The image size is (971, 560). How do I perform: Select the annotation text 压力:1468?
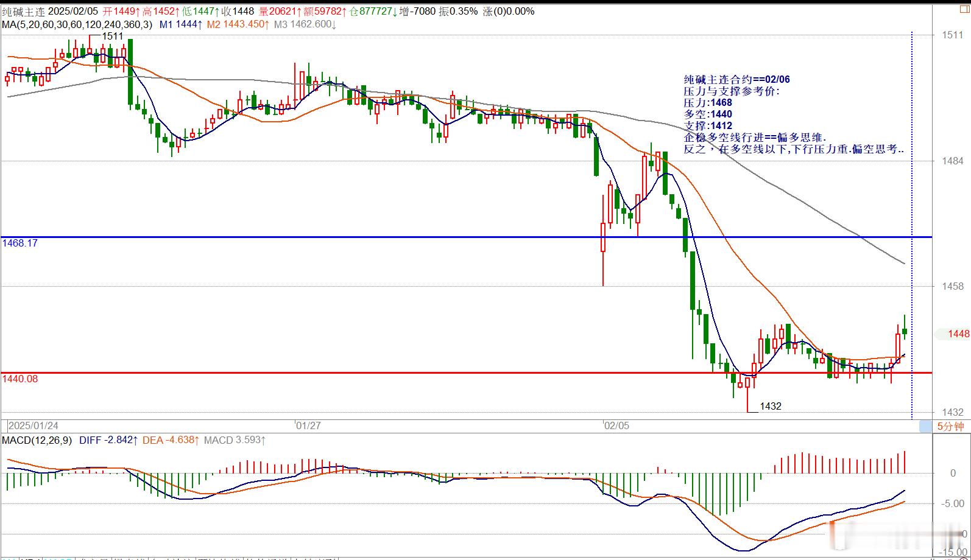coord(708,102)
